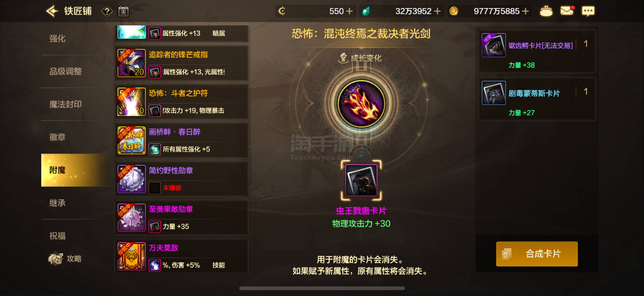Open the mail envelope icon
Screen dimensions: 644x296
567,11
